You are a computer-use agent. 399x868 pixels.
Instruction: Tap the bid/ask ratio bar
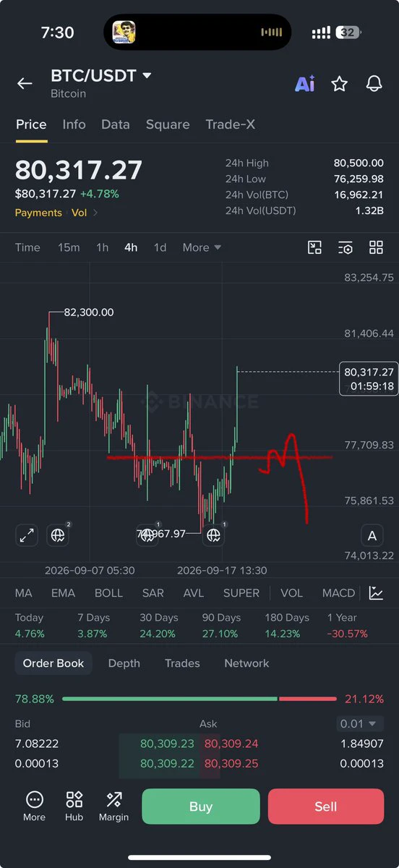199,699
